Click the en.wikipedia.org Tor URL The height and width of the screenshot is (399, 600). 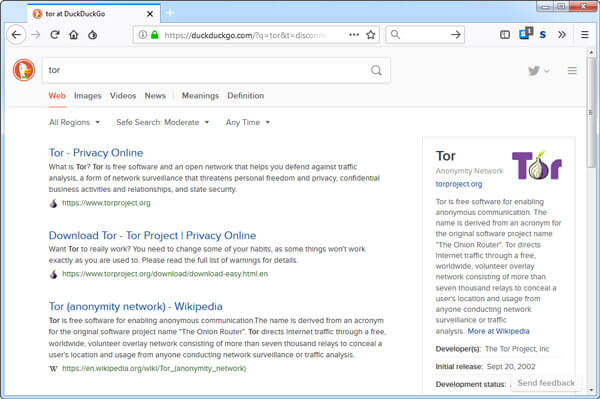tap(154, 369)
